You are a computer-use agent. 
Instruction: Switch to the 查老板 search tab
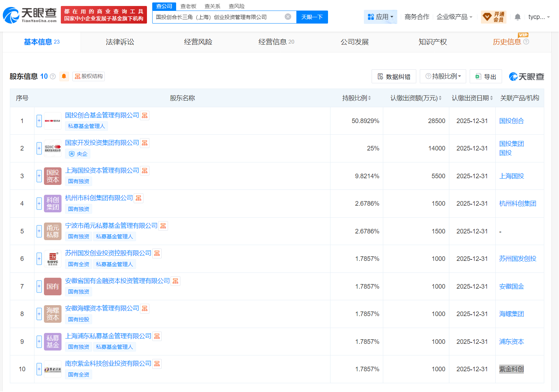pyautogui.click(x=188, y=6)
